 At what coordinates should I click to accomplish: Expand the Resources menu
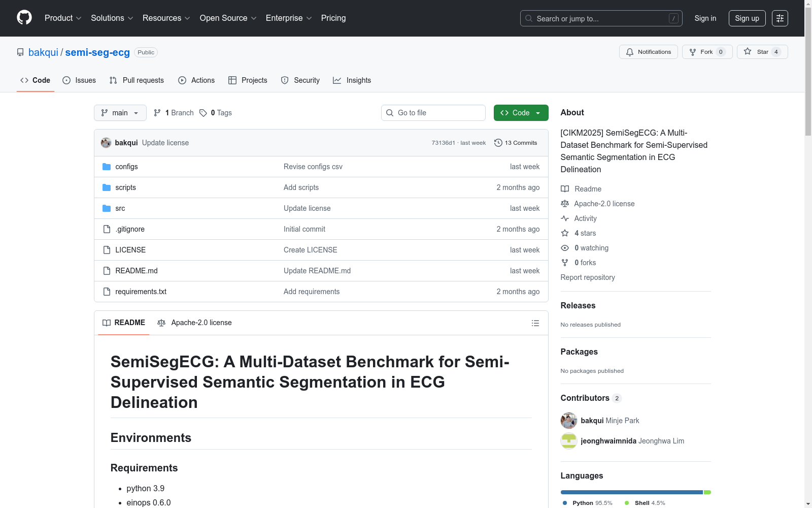tap(166, 18)
